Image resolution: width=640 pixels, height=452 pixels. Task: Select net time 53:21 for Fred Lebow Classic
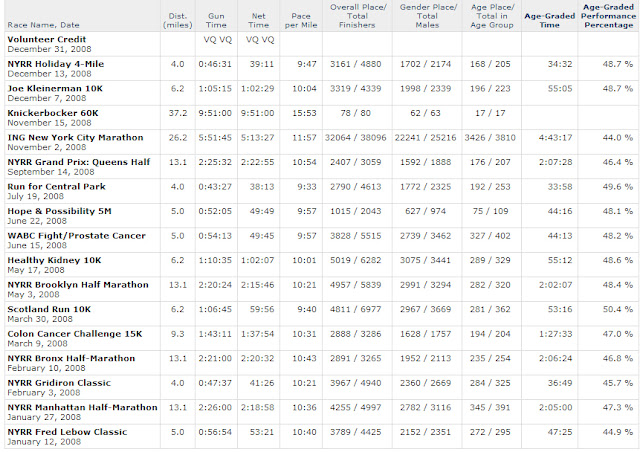(262, 432)
